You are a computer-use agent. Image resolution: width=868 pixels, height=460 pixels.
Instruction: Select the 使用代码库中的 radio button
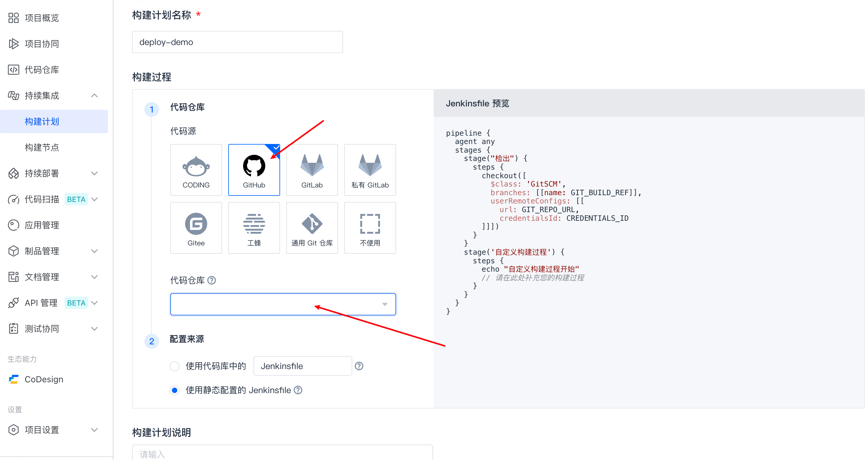[x=175, y=366]
